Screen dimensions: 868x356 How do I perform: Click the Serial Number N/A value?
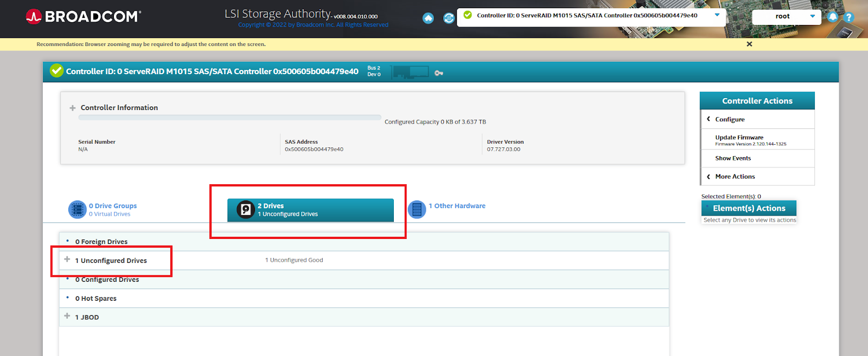pos(83,150)
